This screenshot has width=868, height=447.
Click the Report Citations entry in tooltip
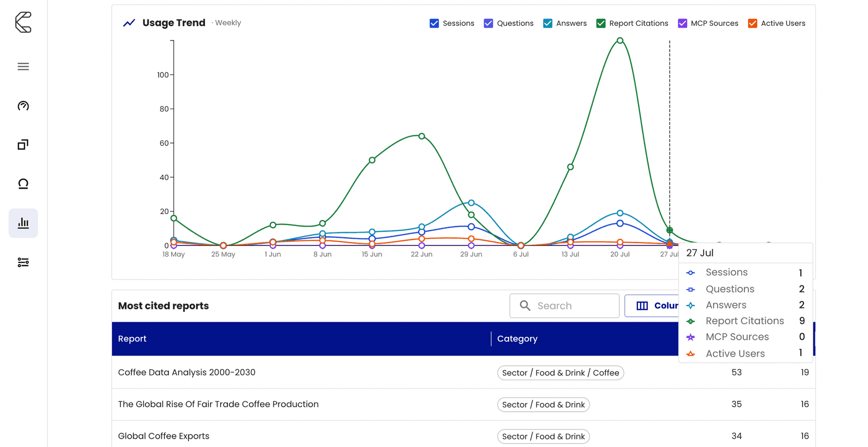pyautogui.click(x=746, y=321)
